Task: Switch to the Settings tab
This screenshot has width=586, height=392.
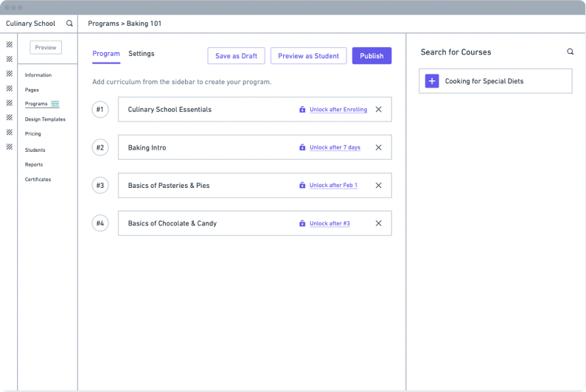Action: click(142, 54)
